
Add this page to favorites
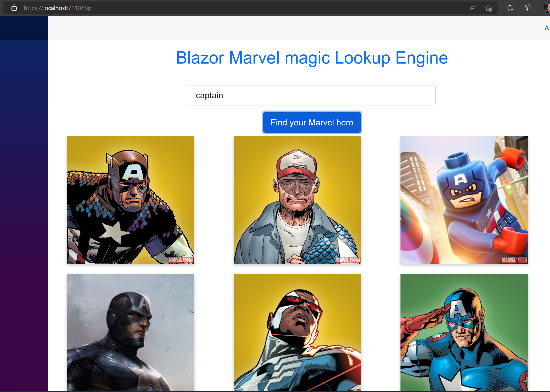[488, 8]
